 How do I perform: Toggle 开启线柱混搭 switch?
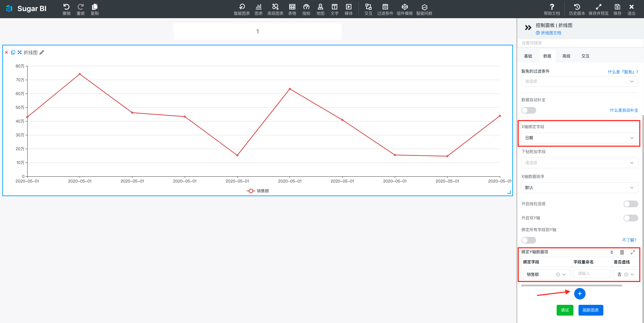pyautogui.click(x=631, y=204)
